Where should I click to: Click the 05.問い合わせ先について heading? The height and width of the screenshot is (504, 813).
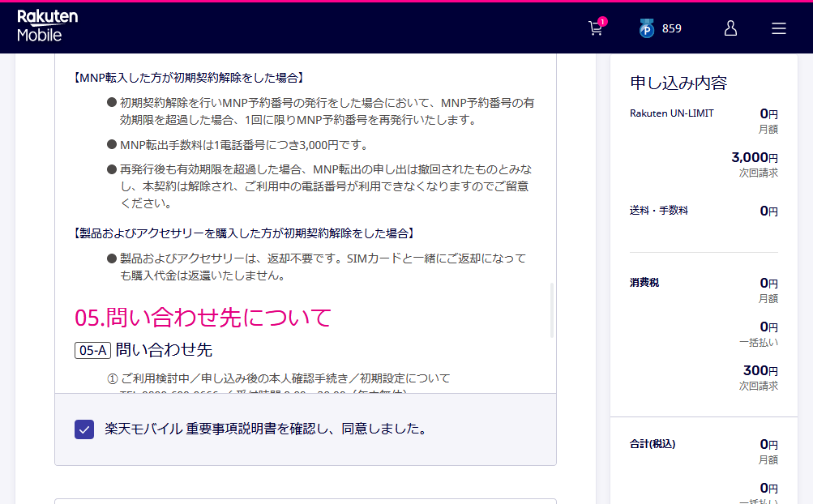[203, 318]
